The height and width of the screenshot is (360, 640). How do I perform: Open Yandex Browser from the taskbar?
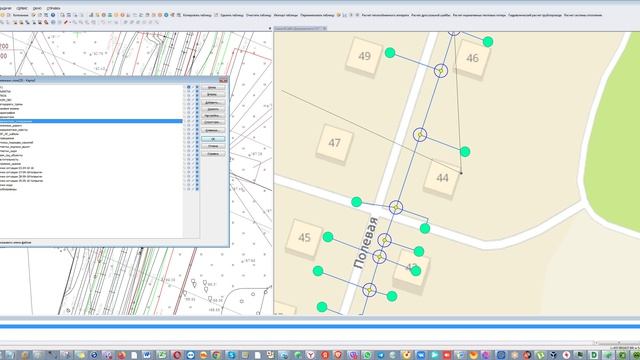pyautogui.click(x=311, y=355)
